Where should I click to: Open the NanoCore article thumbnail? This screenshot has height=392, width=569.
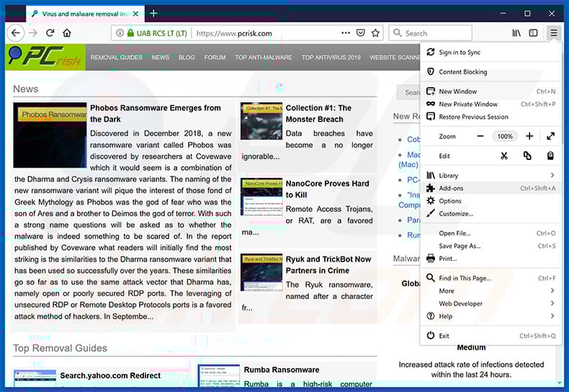click(x=261, y=197)
